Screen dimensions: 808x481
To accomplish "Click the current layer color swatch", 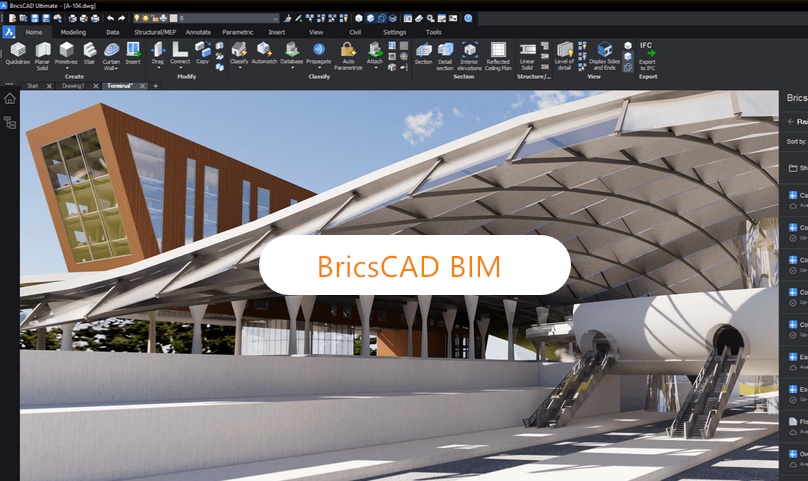I will [174, 18].
